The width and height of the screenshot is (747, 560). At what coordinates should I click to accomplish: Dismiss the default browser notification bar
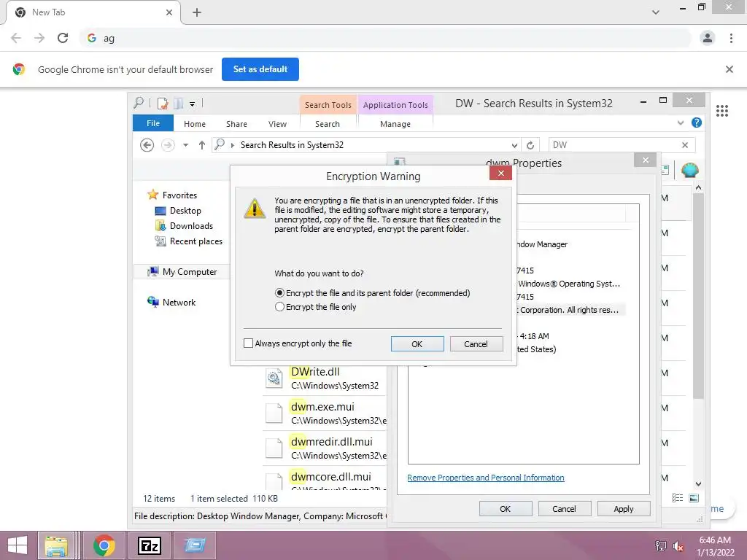(x=729, y=69)
